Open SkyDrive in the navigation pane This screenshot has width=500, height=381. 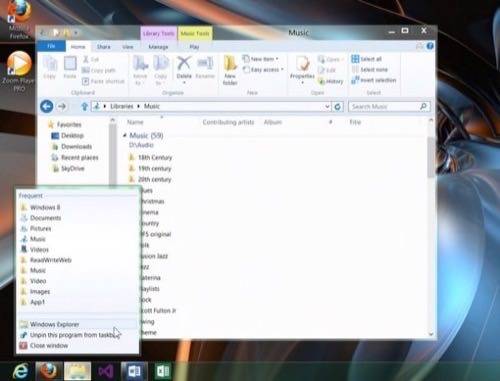[68, 169]
